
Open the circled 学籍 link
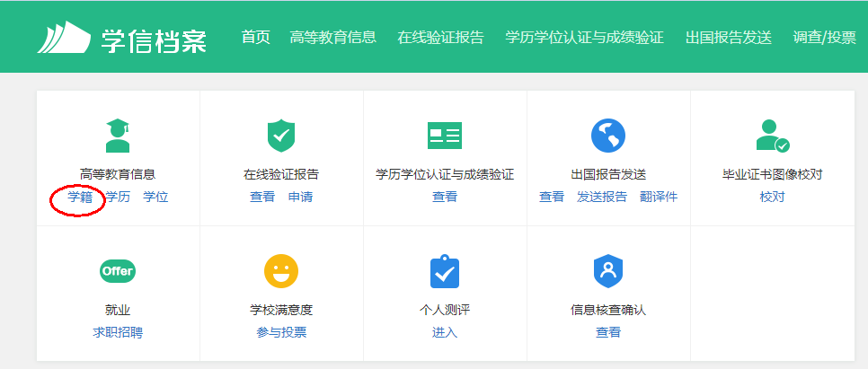click(x=80, y=198)
